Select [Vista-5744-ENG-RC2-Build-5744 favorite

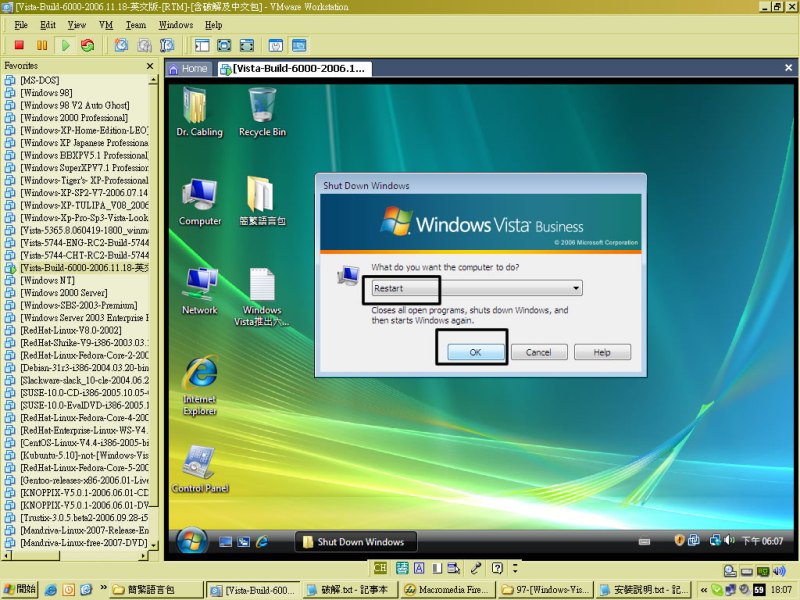click(84, 243)
